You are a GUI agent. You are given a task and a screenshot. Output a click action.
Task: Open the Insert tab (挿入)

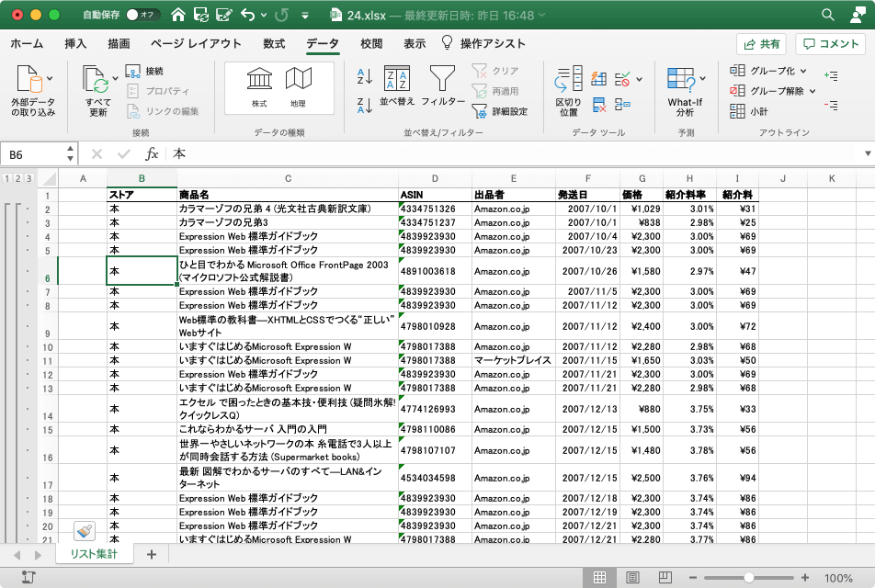click(75, 43)
